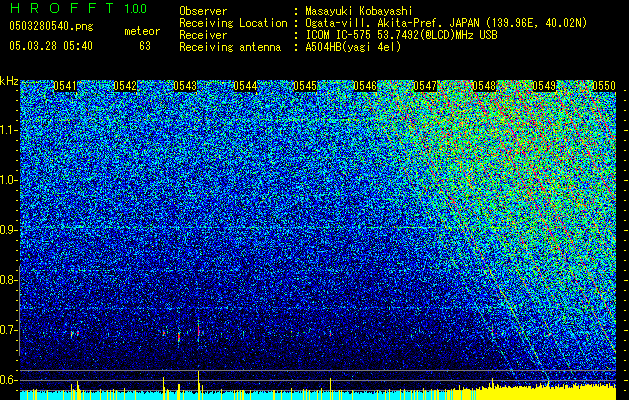Click the ICOM IC-575 53.7492 MHz USB text
Screen dimensions: 629x400
[x=401, y=35]
